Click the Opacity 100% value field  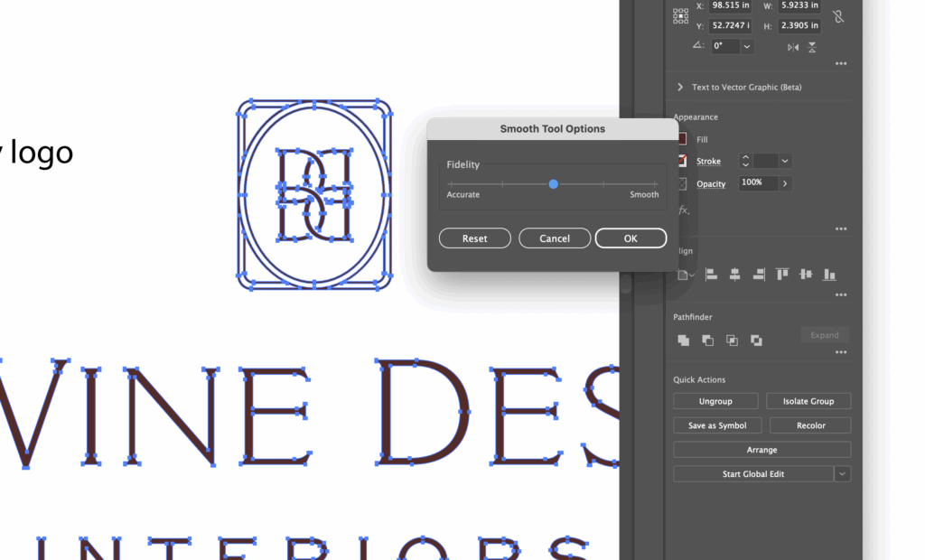pyautogui.click(x=758, y=183)
